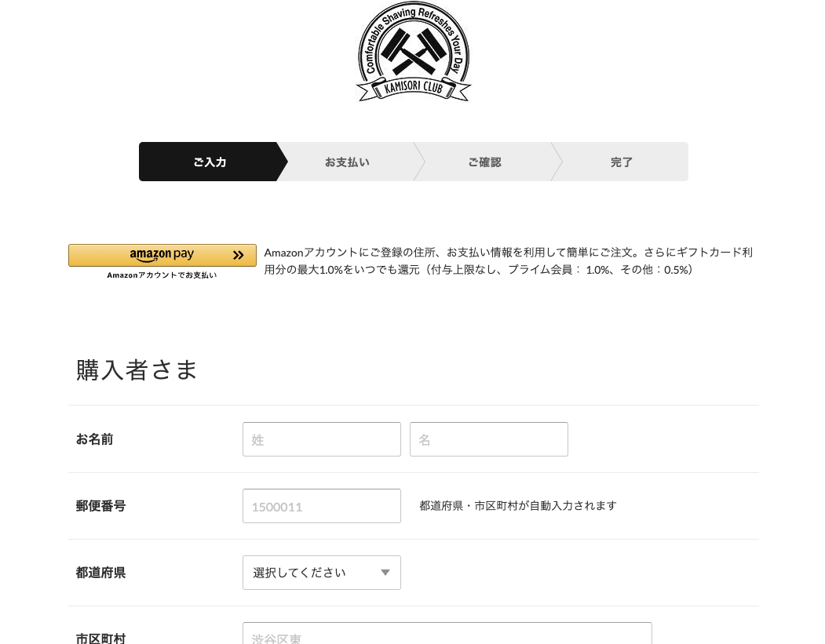825x644 pixels.
Task: Select the 完了 step
Action: [622, 162]
